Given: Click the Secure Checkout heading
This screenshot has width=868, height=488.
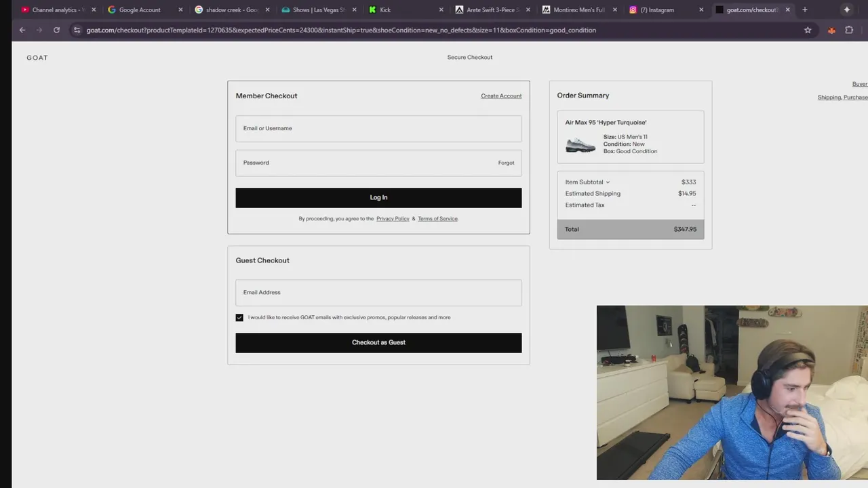Looking at the screenshot, I should pyautogui.click(x=470, y=57).
